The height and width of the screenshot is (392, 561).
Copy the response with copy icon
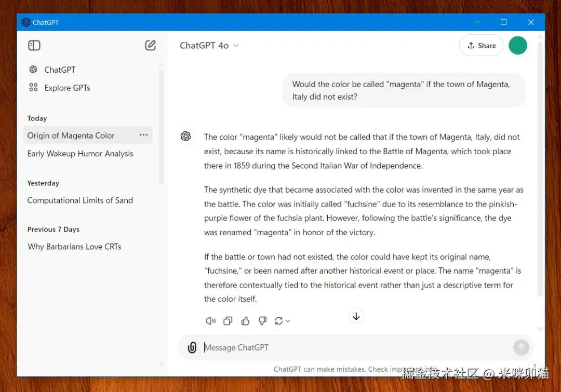coord(228,321)
